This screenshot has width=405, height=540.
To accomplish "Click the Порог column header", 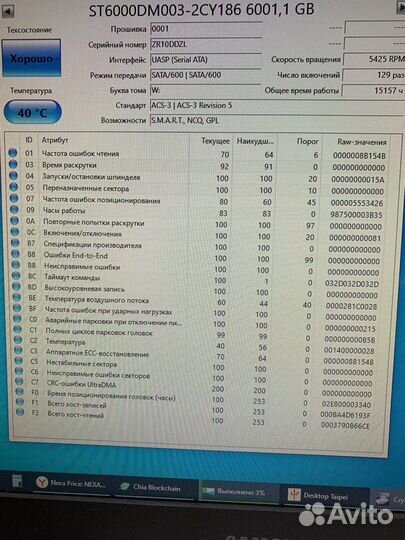I will (x=307, y=141).
